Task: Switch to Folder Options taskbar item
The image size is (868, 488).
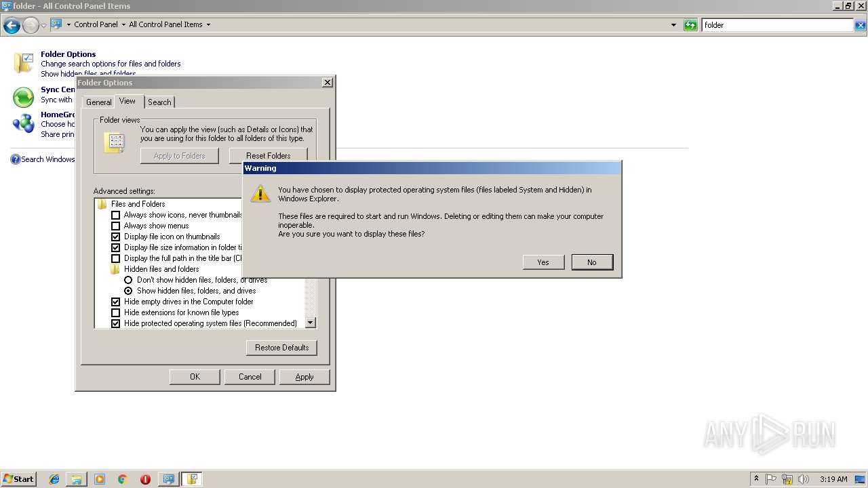Action: tap(192, 479)
